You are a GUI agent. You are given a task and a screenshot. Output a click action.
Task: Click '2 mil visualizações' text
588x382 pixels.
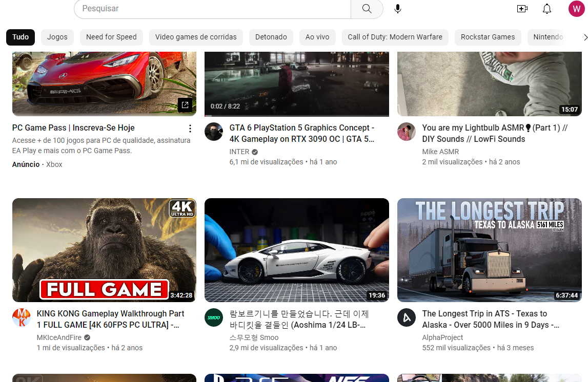(452, 162)
